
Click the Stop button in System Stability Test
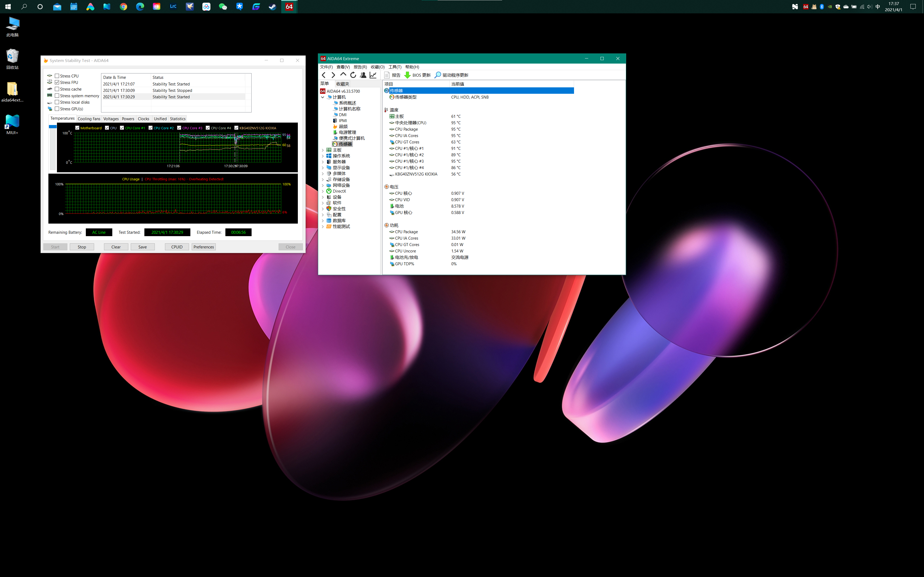pyautogui.click(x=82, y=247)
